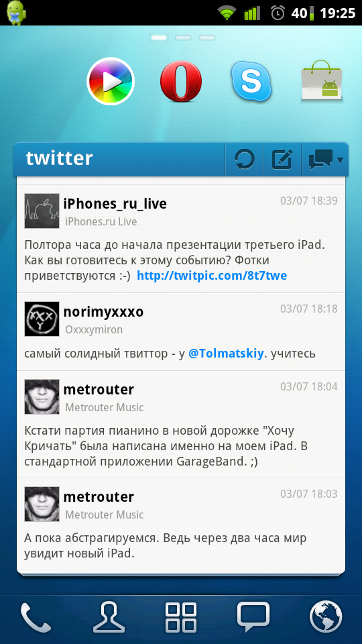Tap the twitter widget title
362x644 pixels.
point(60,158)
